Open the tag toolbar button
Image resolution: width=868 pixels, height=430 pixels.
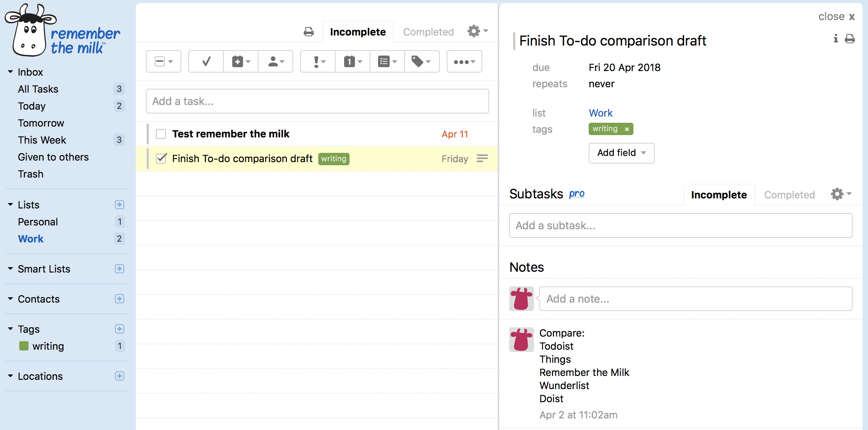[422, 61]
